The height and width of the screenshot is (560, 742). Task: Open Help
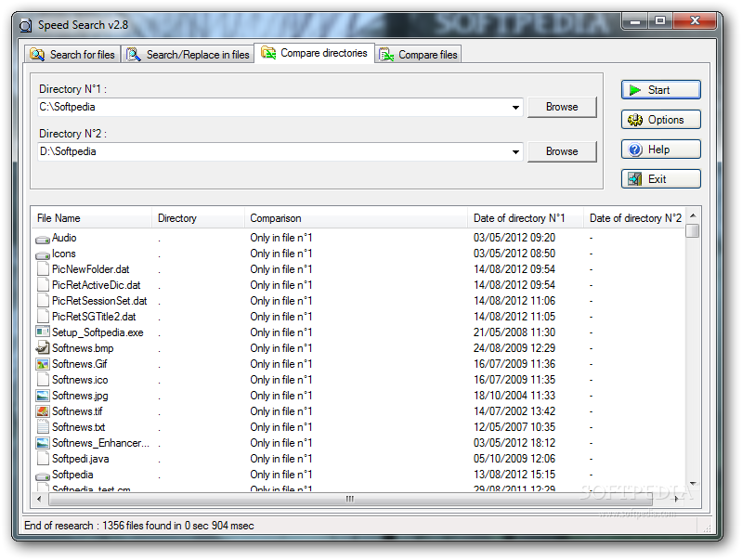point(660,150)
